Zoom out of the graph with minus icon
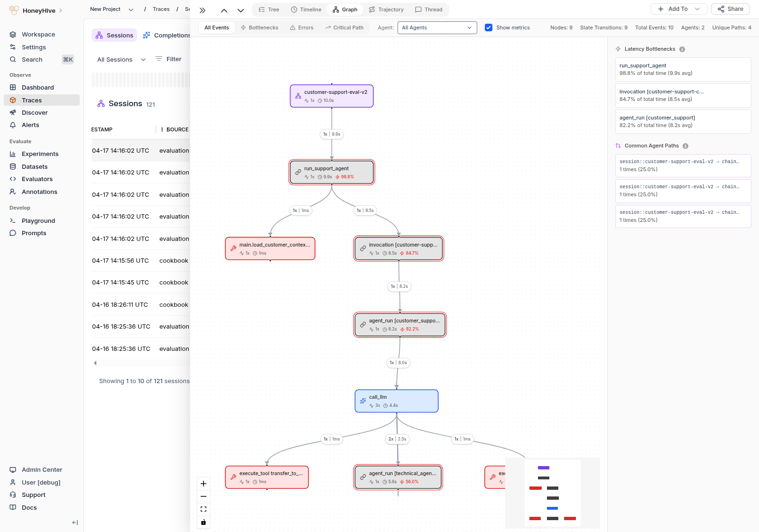759x532 pixels. coord(204,496)
